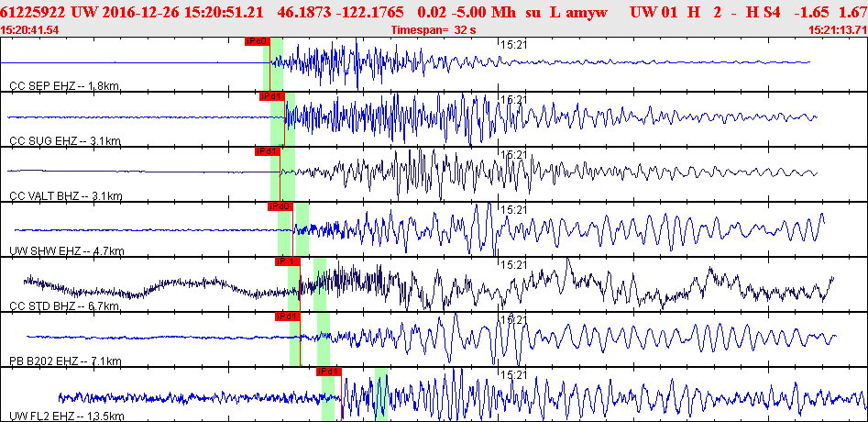Screen dimensions: 868x422
Task: Select the iPd1 pick flag on FL2 trace
Action: tap(329, 371)
